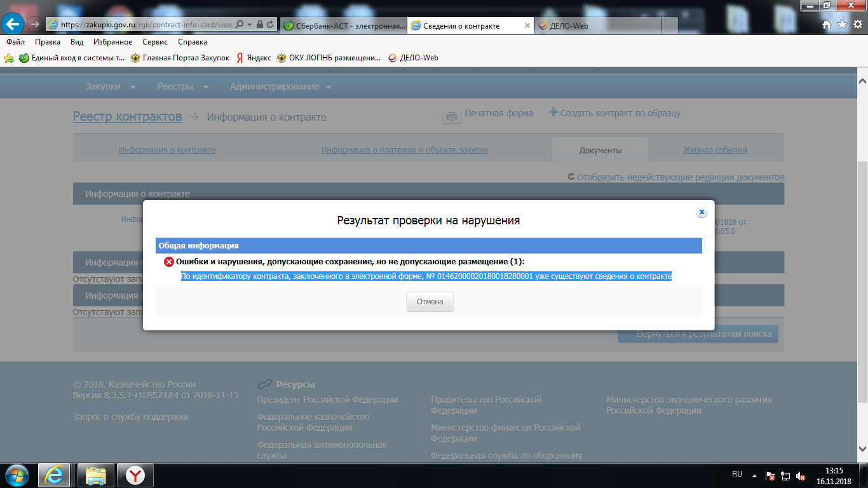Click the Отмена button in dialog

(x=430, y=302)
